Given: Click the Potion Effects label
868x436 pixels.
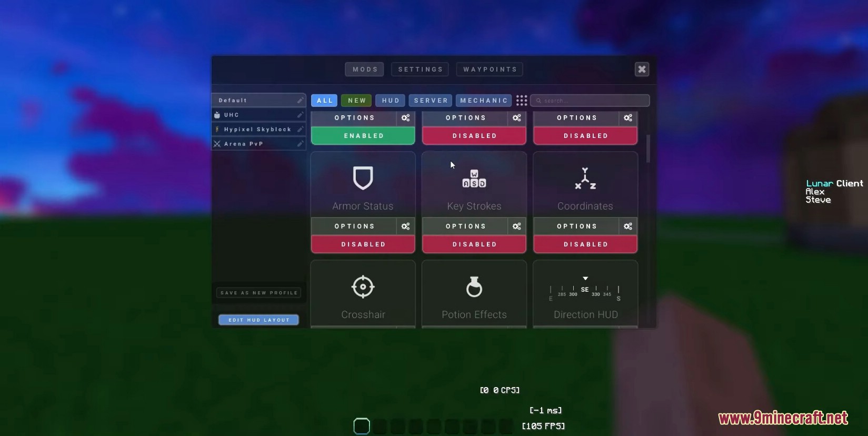Looking at the screenshot, I should [474, 314].
